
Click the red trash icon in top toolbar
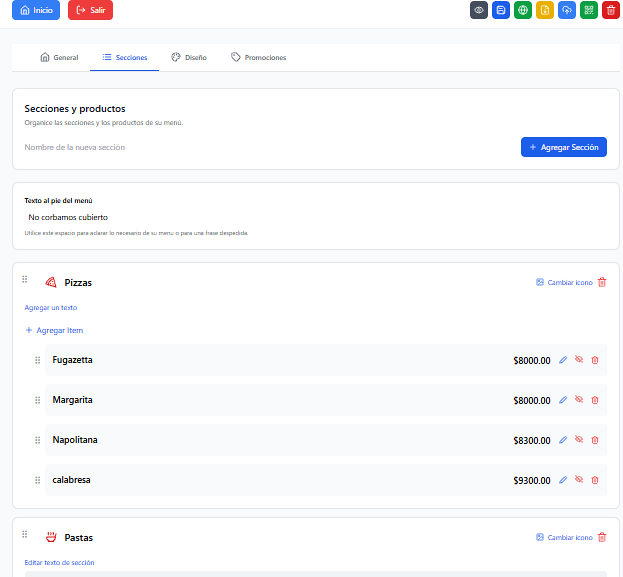pos(611,10)
